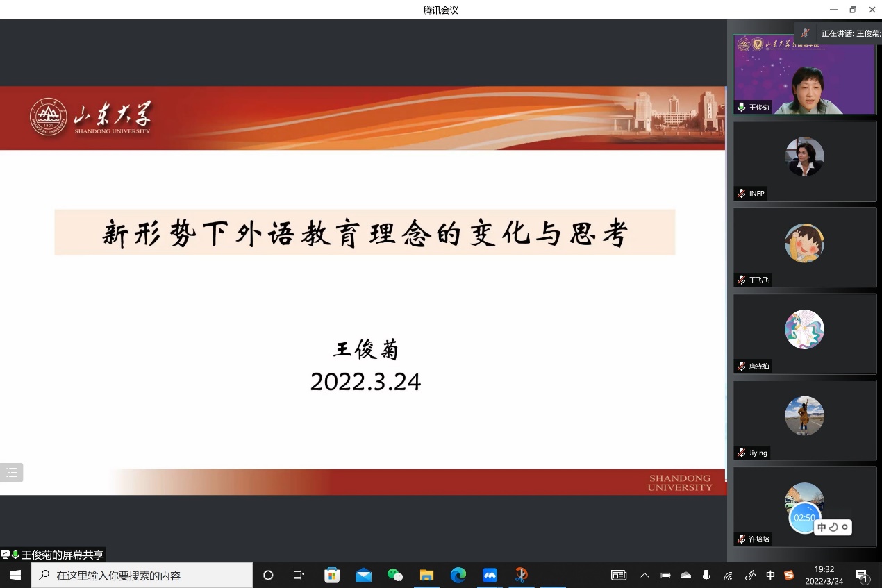The height and width of the screenshot is (588, 882).
Task: Click the scissors screenshot tool taskbar icon
Action: (521, 575)
